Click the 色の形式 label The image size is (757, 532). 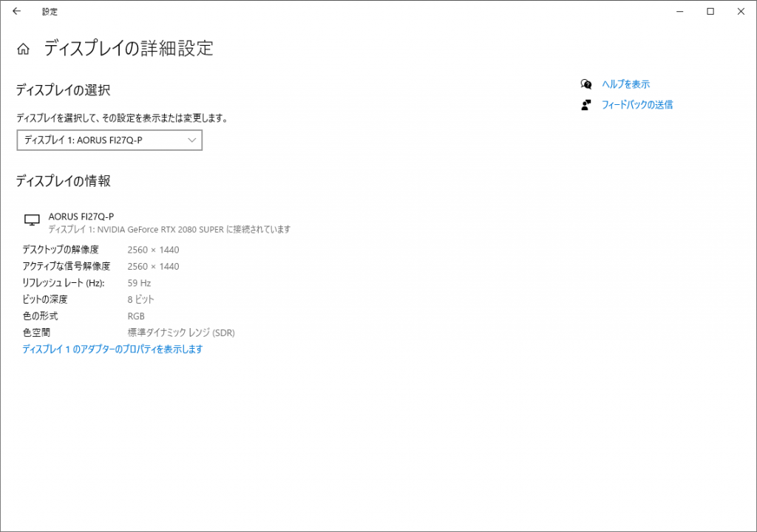[x=40, y=316]
